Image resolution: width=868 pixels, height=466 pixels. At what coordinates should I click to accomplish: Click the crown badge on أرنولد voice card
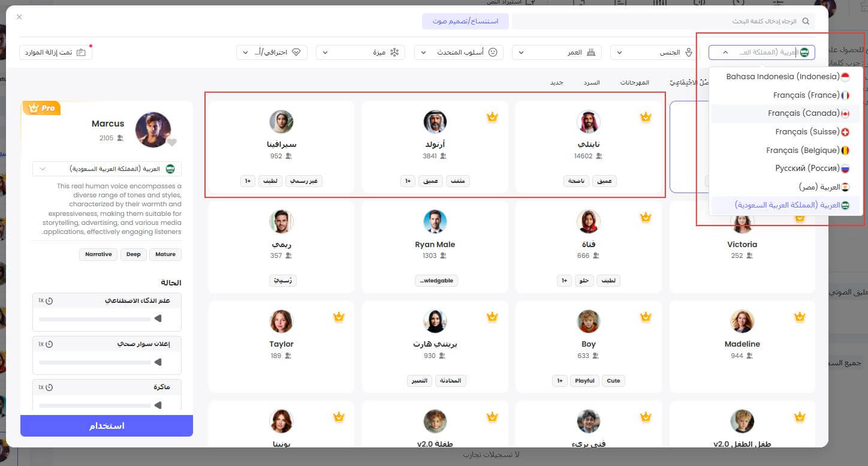click(492, 117)
